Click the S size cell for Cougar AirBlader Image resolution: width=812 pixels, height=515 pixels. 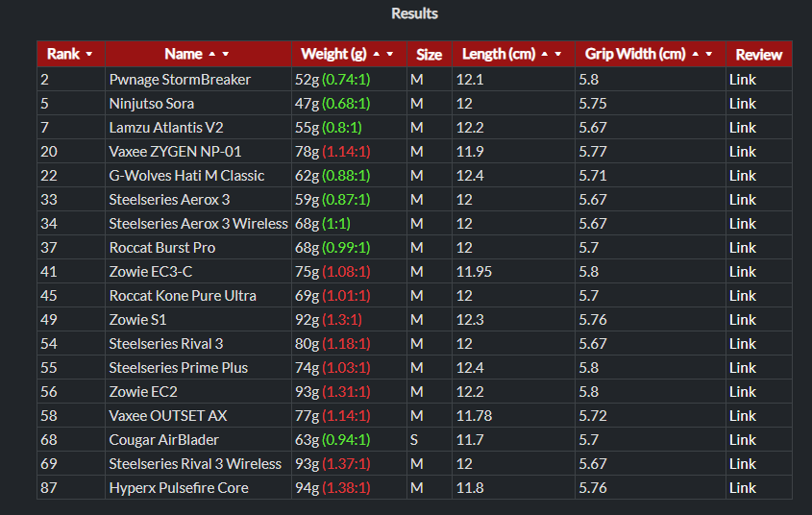(430, 440)
